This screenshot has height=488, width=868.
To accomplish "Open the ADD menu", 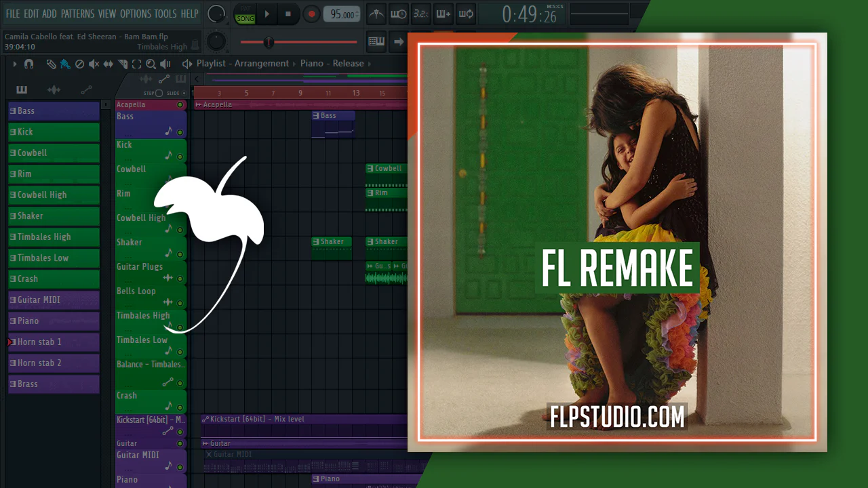I will pyautogui.click(x=50, y=14).
